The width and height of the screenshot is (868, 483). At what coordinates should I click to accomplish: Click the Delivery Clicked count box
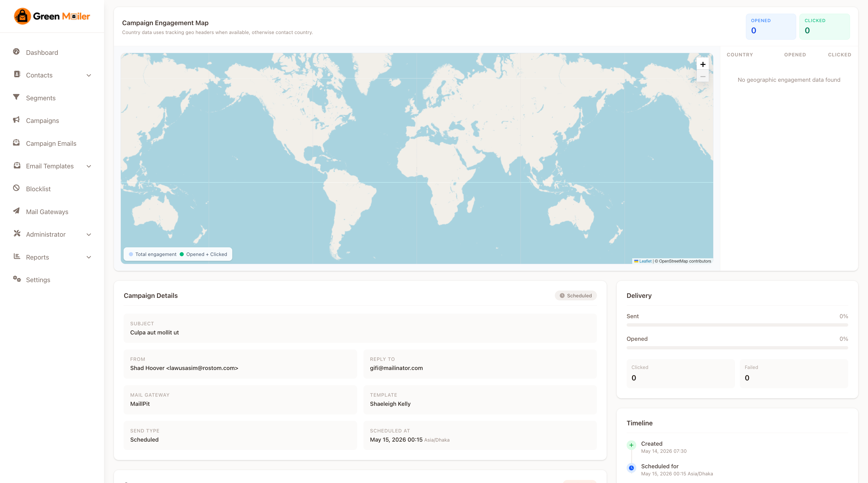[680, 374]
